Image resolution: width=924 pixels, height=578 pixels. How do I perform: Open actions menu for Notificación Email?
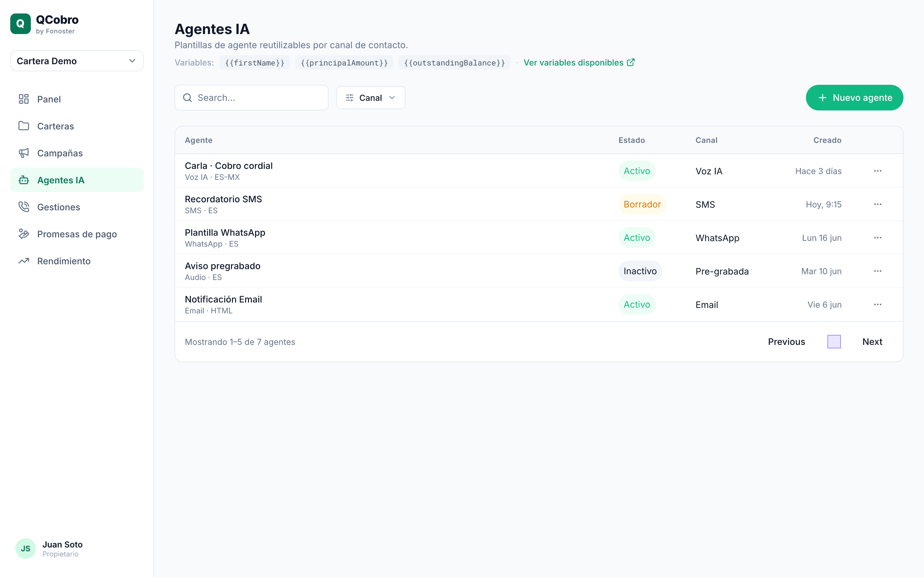(877, 305)
